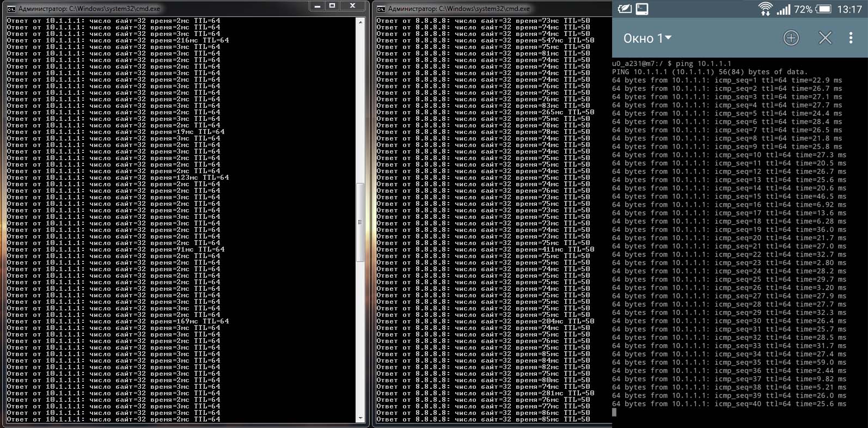
Task: Click the scrollbar down arrow in left console
Action: click(360, 418)
